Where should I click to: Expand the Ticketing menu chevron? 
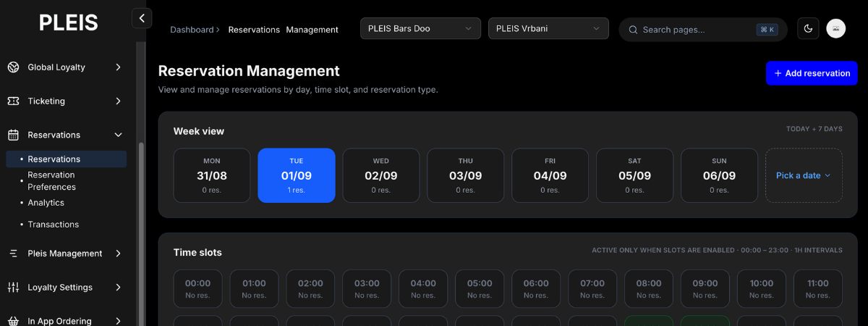(118, 101)
